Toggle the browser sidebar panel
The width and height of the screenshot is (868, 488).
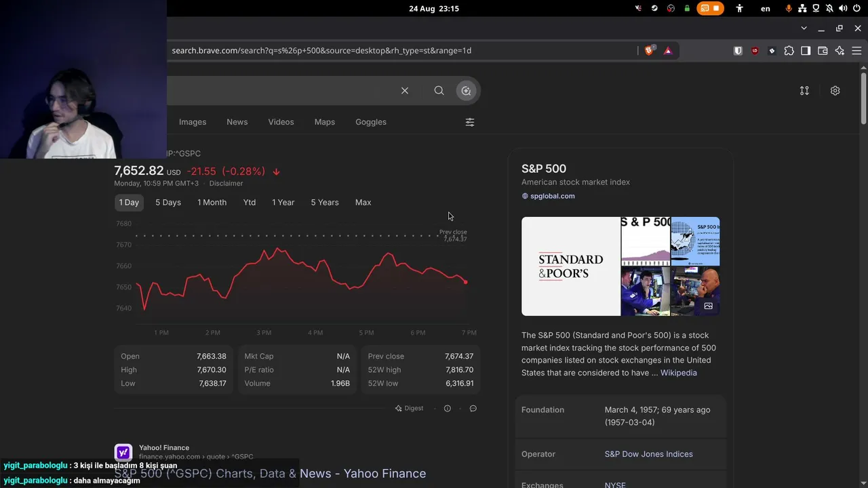tap(806, 51)
